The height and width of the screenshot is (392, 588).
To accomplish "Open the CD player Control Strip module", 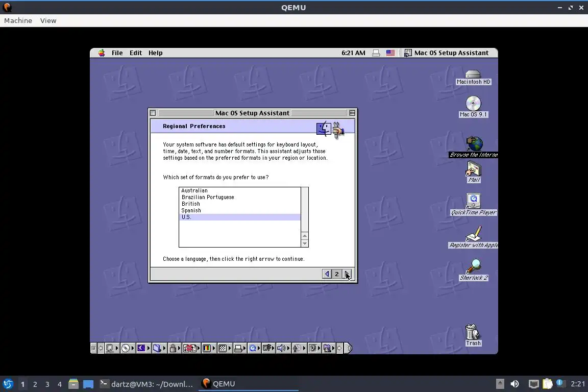I will 128,348.
